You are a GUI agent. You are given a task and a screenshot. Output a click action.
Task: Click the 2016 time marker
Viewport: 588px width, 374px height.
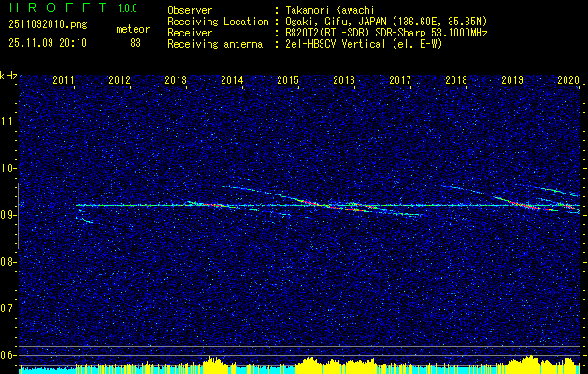point(344,80)
